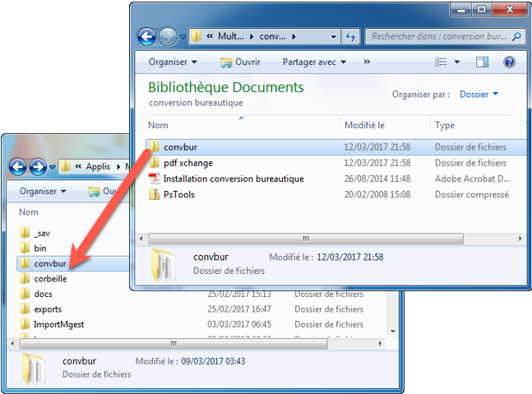Open the Organiser menu in front window
The width and height of the screenshot is (532, 394).
173,63
